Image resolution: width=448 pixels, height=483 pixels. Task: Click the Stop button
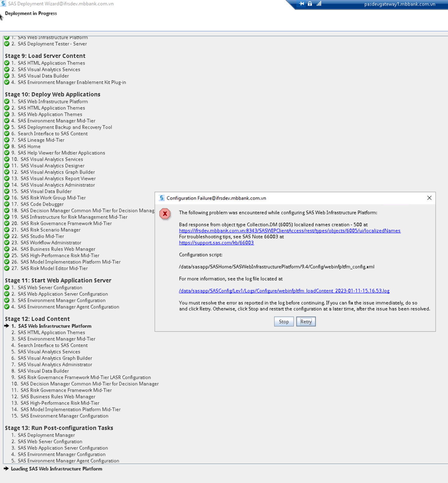(x=284, y=321)
